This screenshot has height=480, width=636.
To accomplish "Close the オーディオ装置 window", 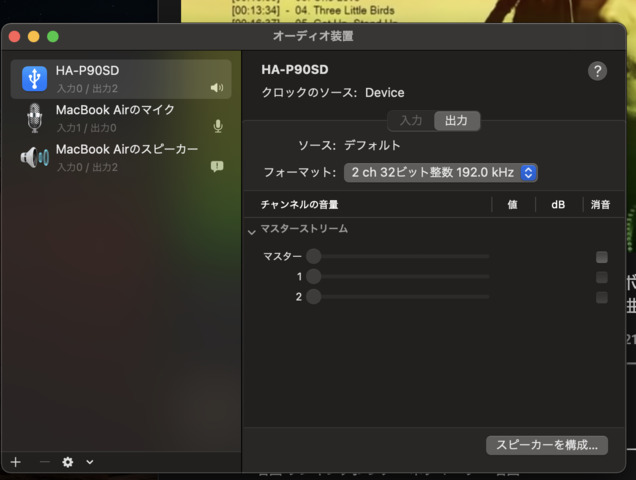I will coord(15,37).
